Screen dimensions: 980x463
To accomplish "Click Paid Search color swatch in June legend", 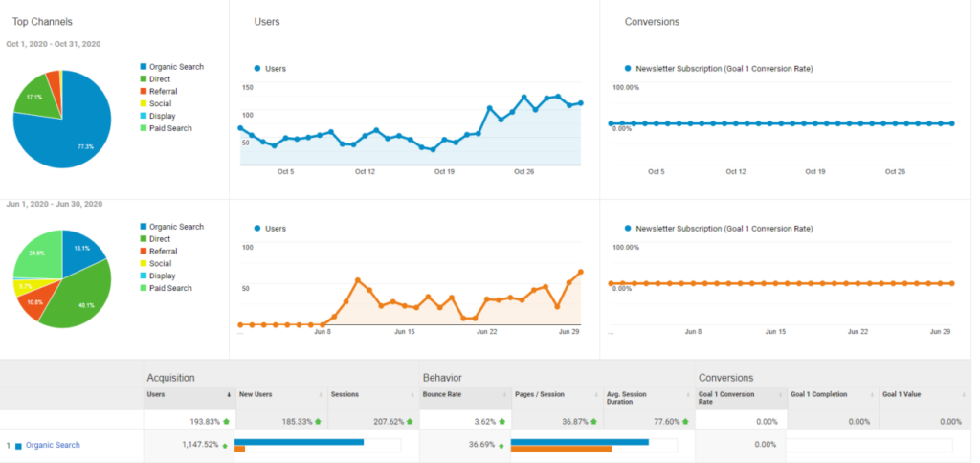I will [143, 288].
